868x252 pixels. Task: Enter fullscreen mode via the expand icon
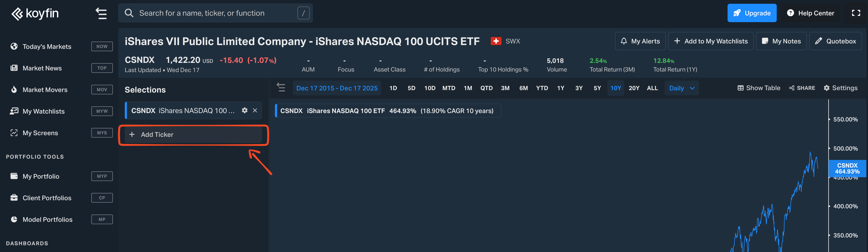tap(856, 13)
